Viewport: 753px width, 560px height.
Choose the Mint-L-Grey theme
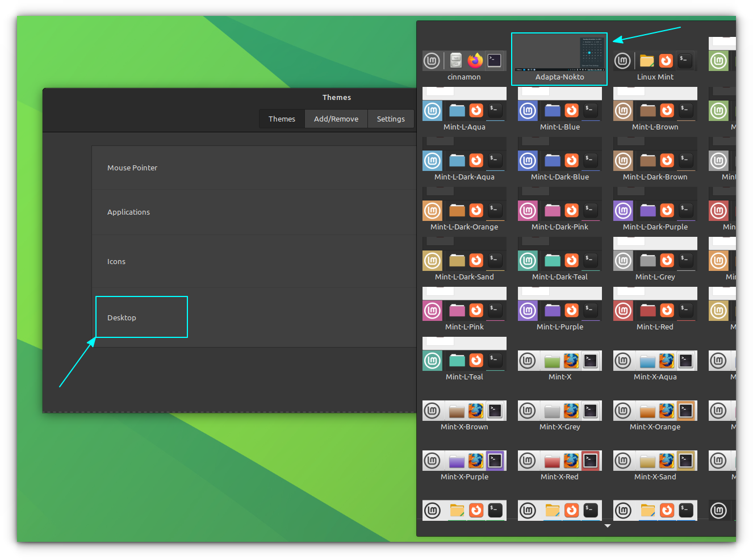(655, 260)
